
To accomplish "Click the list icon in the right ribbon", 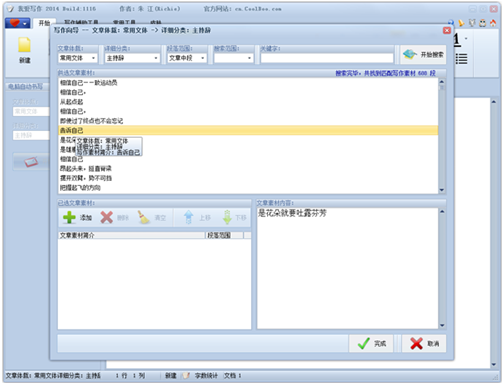I will (x=461, y=59).
